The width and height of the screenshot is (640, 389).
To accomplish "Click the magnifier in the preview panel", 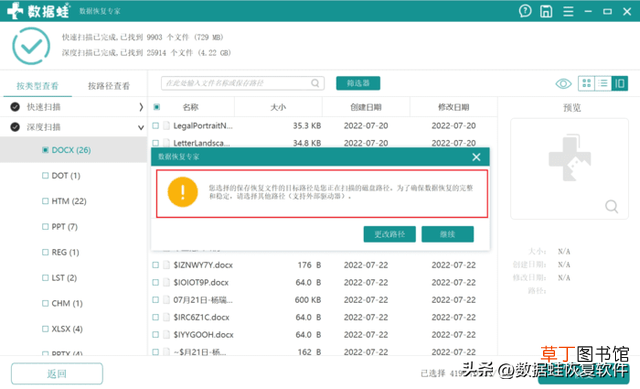I will (x=611, y=206).
